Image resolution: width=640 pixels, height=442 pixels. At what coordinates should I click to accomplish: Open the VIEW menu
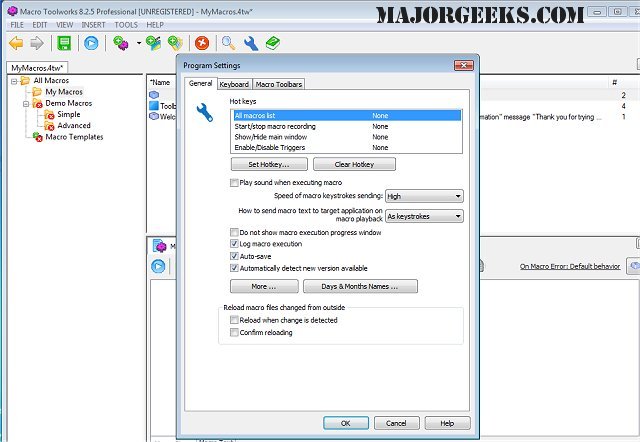[64, 25]
